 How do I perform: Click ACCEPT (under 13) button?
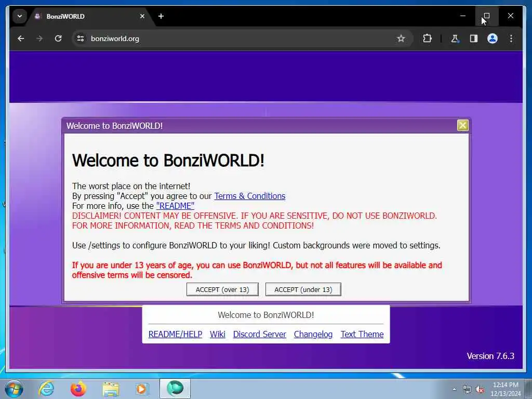coord(303,289)
